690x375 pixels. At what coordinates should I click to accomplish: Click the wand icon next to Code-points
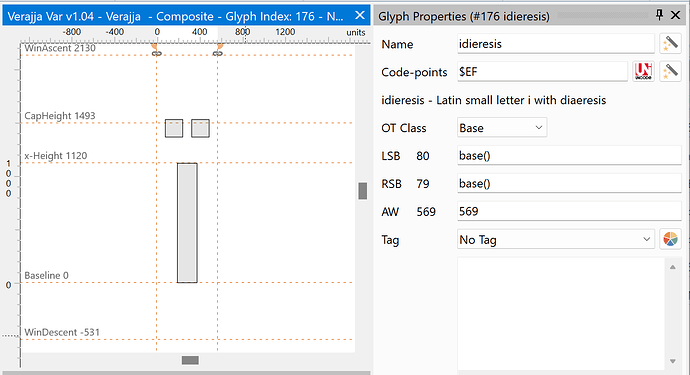670,72
